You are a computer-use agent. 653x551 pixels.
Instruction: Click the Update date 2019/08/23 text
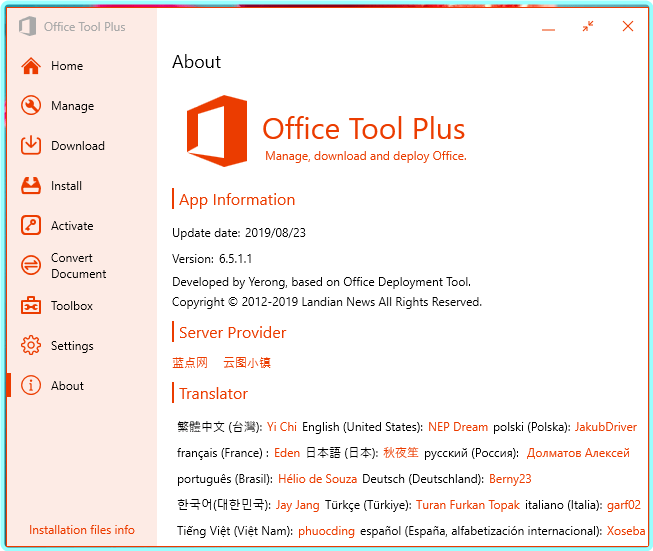pyautogui.click(x=239, y=233)
